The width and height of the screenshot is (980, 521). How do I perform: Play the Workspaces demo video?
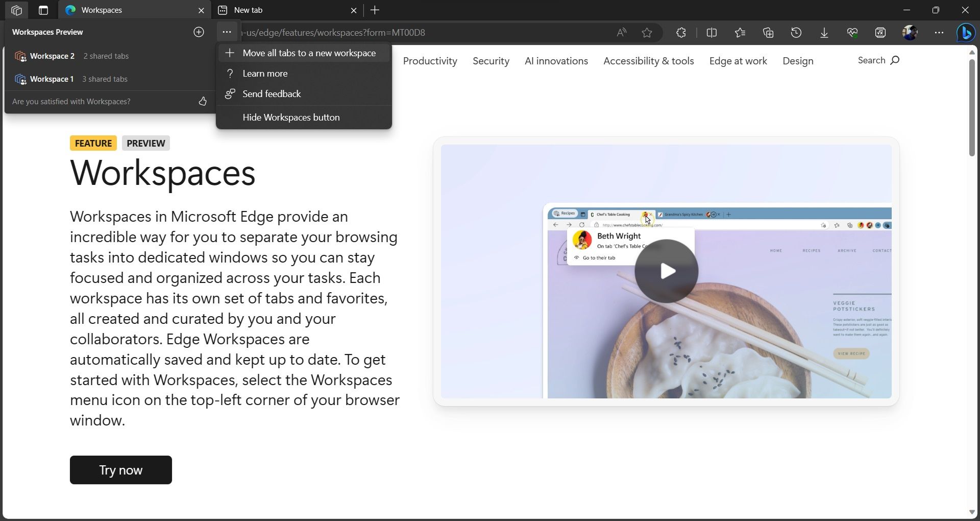(x=667, y=271)
